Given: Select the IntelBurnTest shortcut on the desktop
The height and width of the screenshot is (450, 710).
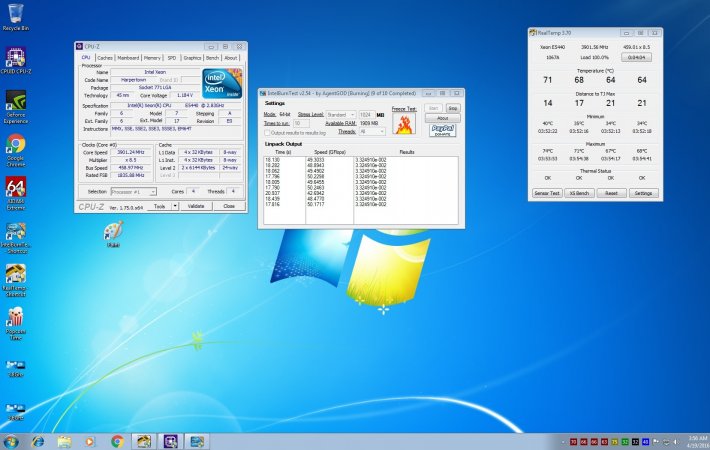Looking at the screenshot, I should point(15,238).
